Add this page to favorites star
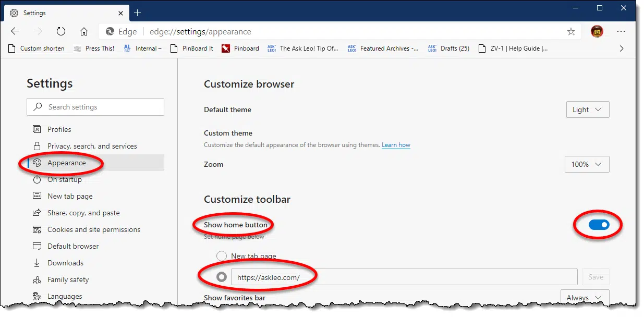The width and height of the screenshot is (644, 317). 571,32
